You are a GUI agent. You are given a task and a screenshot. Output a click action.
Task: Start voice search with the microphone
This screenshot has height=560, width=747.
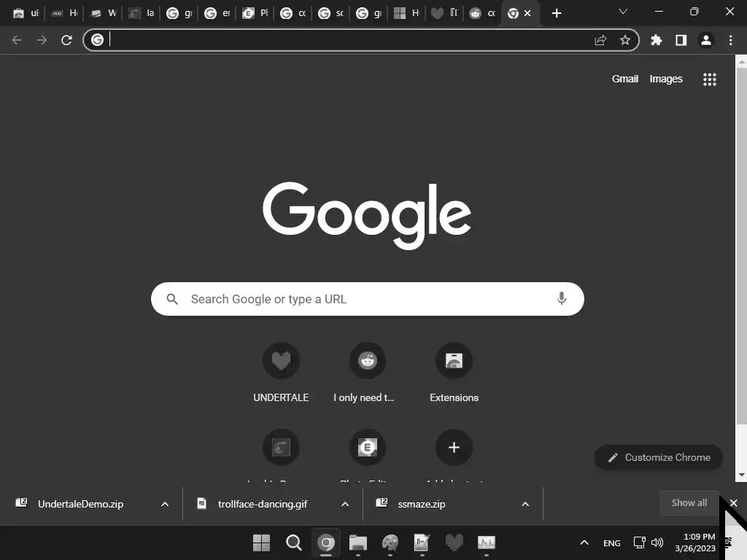[x=562, y=298]
